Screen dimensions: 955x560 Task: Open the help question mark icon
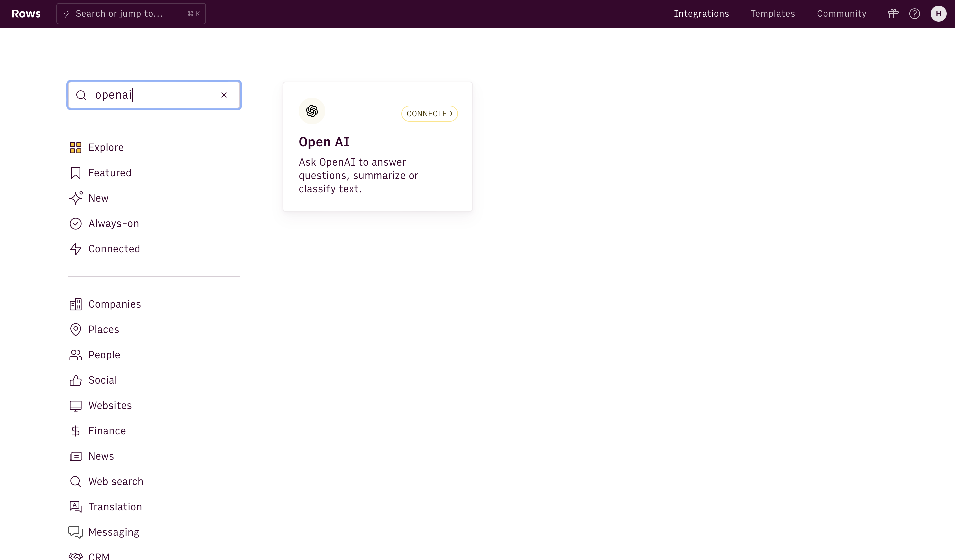pos(914,14)
